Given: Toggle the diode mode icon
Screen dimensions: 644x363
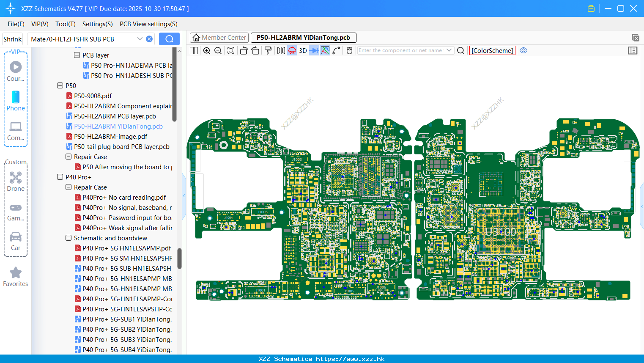Looking at the screenshot, I should [314, 50].
